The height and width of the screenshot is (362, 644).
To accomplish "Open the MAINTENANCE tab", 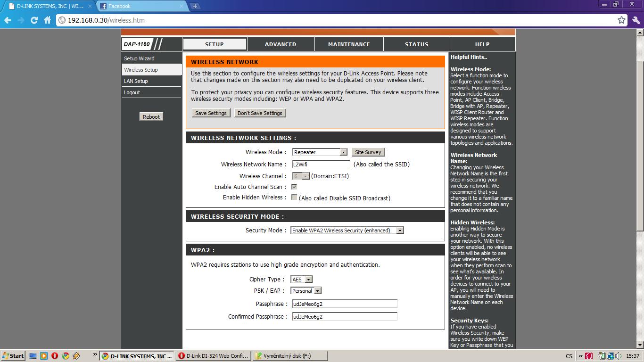I will click(x=349, y=44).
